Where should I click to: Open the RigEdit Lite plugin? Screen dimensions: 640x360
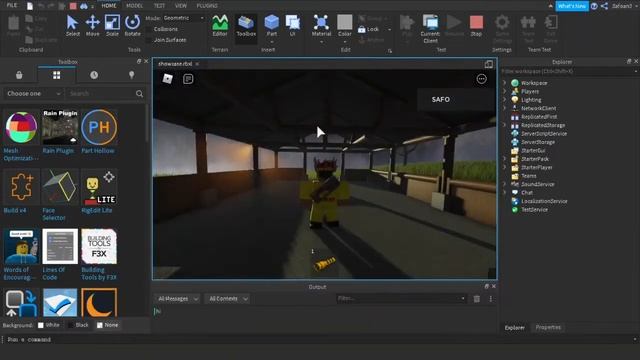point(99,187)
